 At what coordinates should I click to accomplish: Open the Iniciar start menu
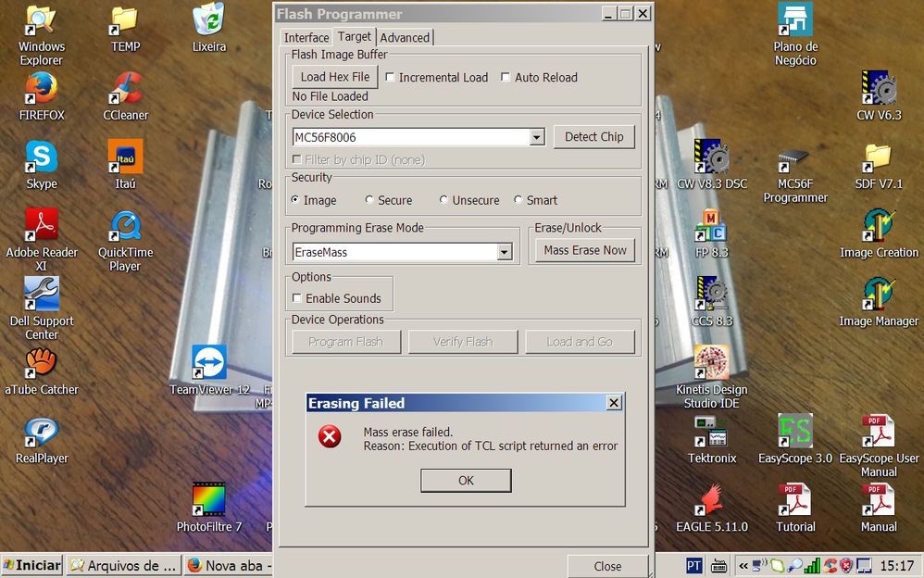(31, 566)
